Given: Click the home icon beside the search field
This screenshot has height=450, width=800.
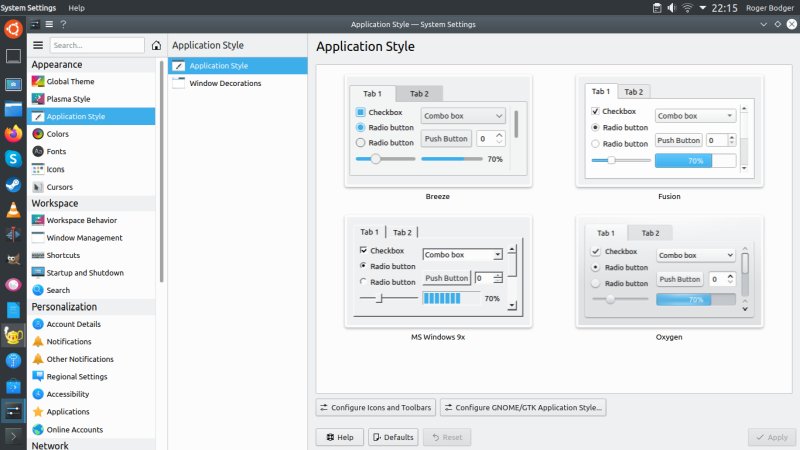Looking at the screenshot, I should coord(156,45).
